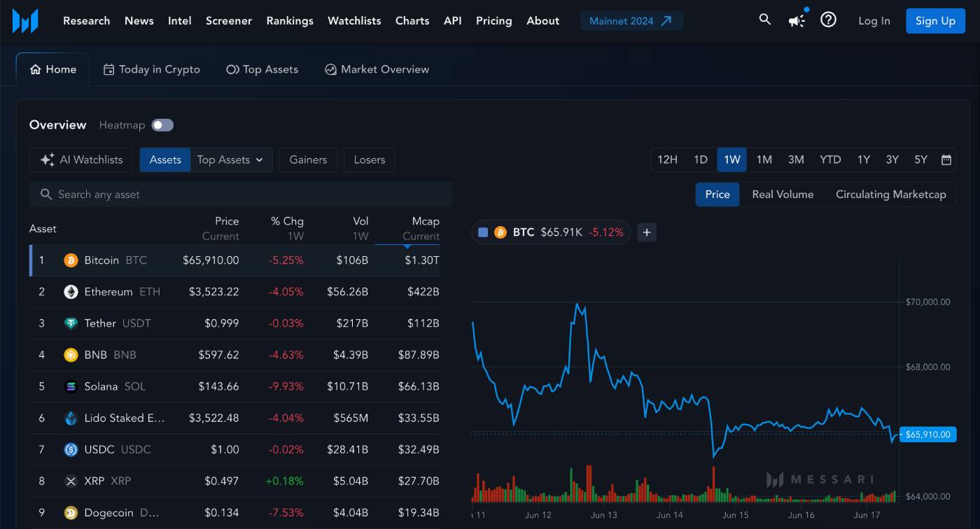Viewport: 980px width, 529px height.
Task: Add asset with plus button beside BTC chip
Action: pos(647,232)
